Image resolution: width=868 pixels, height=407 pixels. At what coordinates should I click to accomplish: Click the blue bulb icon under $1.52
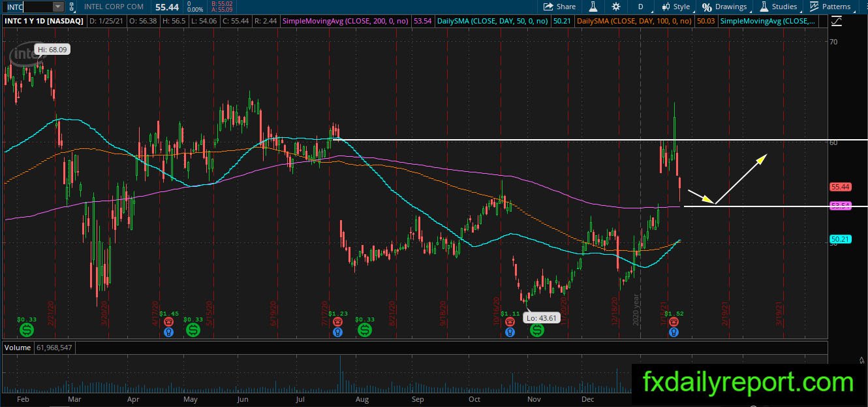(674, 332)
